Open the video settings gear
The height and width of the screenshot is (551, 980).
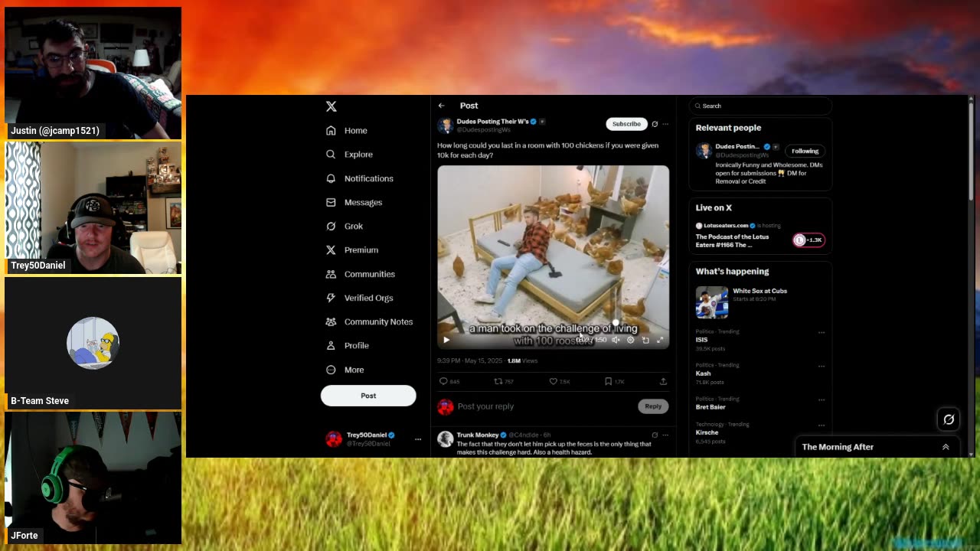(630, 341)
